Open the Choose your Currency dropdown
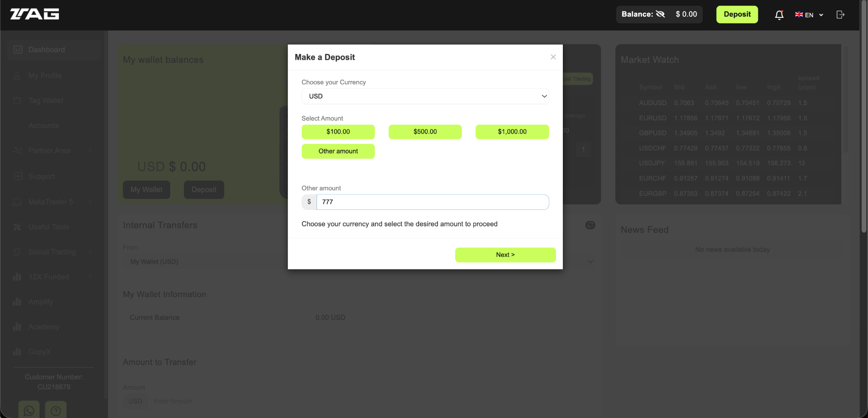Screen dimensions: 868x418 [x=425, y=96]
